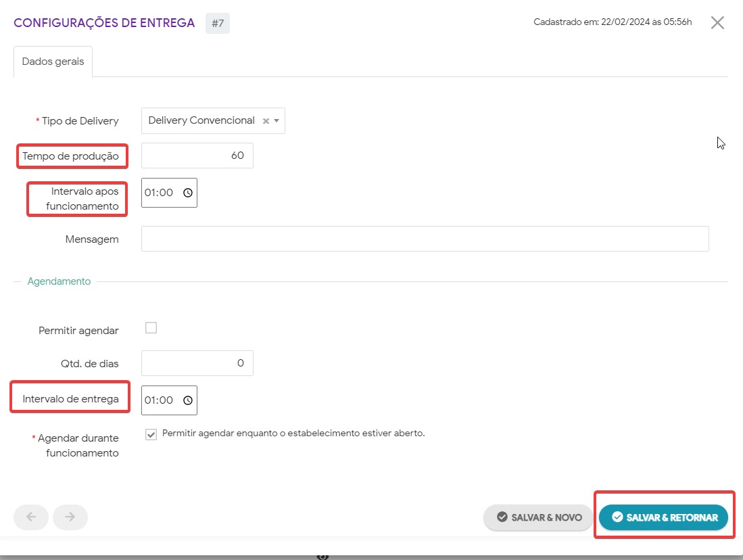Go to previous record with left arrow
The image size is (743, 560).
click(x=30, y=517)
